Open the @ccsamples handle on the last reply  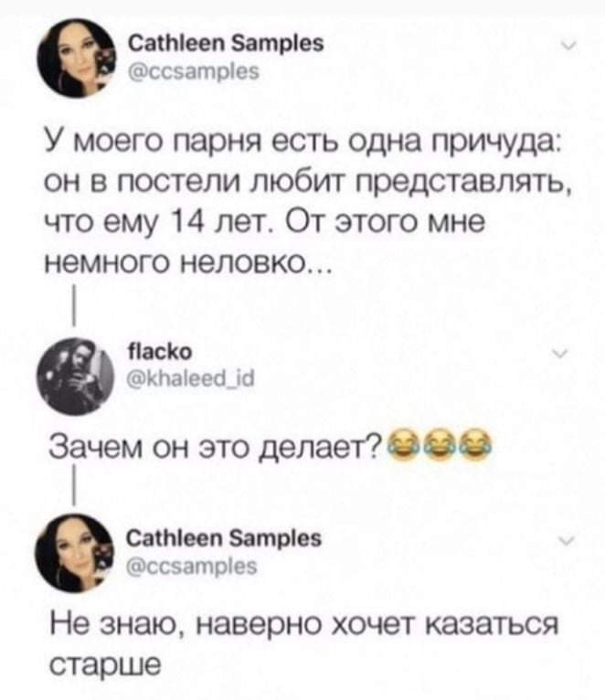click(192, 567)
